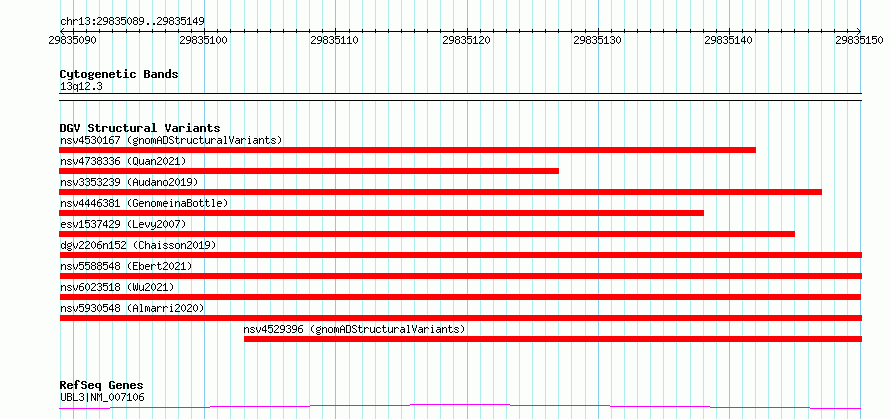Click the DGV Structural Variants track heading

pyautogui.click(x=140, y=128)
